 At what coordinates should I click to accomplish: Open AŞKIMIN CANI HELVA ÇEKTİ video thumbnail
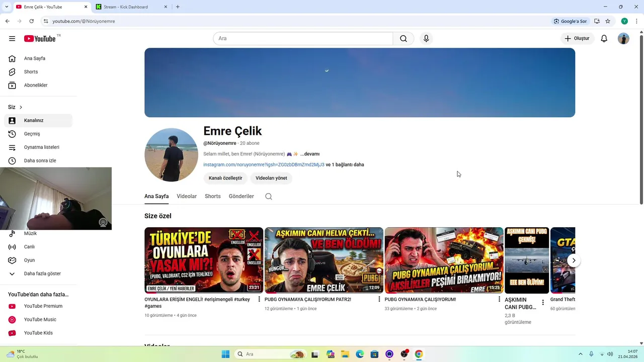click(324, 260)
